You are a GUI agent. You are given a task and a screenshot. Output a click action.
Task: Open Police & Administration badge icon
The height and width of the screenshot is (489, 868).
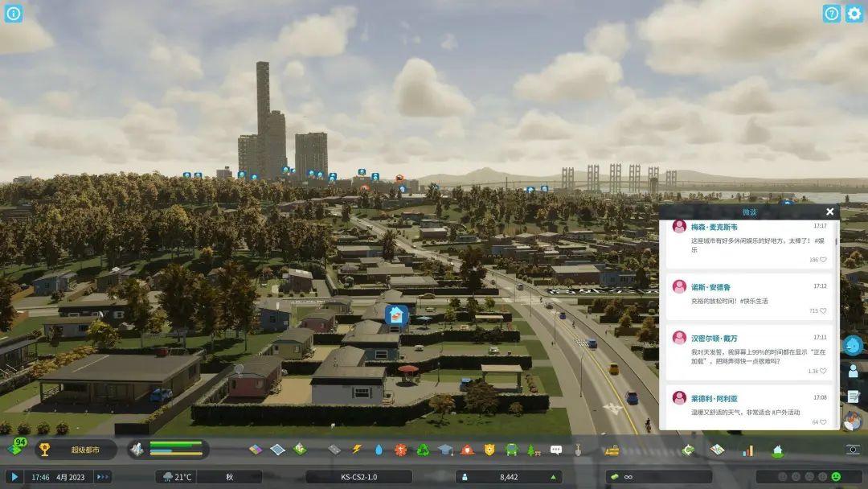[x=489, y=450]
